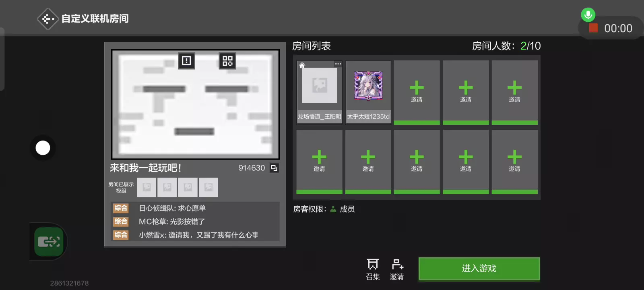644x290 pixels.
Task: Click the green exit room icon
Action: pos(49,242)
